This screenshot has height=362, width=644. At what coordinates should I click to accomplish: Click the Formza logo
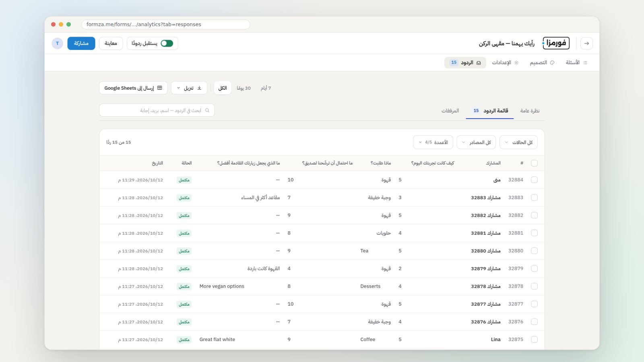coord(556,43)
